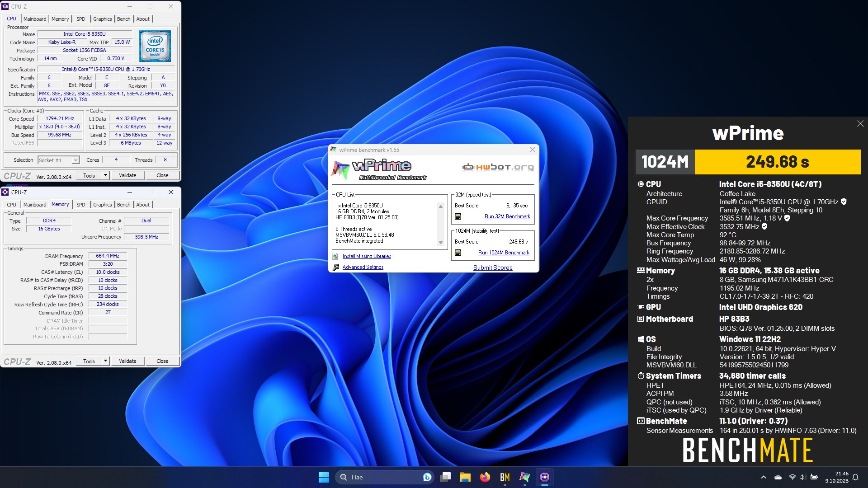Click the 249.68 s score in BenchMate panel

(777, 162)
